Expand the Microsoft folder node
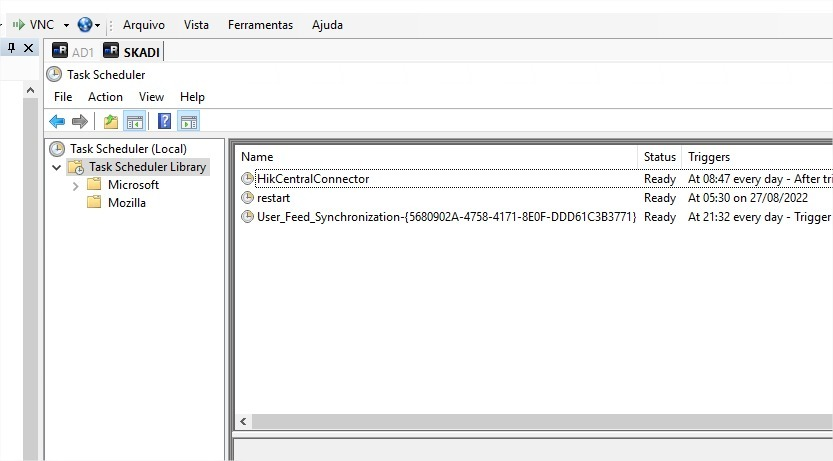The width and height of the screenshot is (833, 461). (x=76, y=185)
